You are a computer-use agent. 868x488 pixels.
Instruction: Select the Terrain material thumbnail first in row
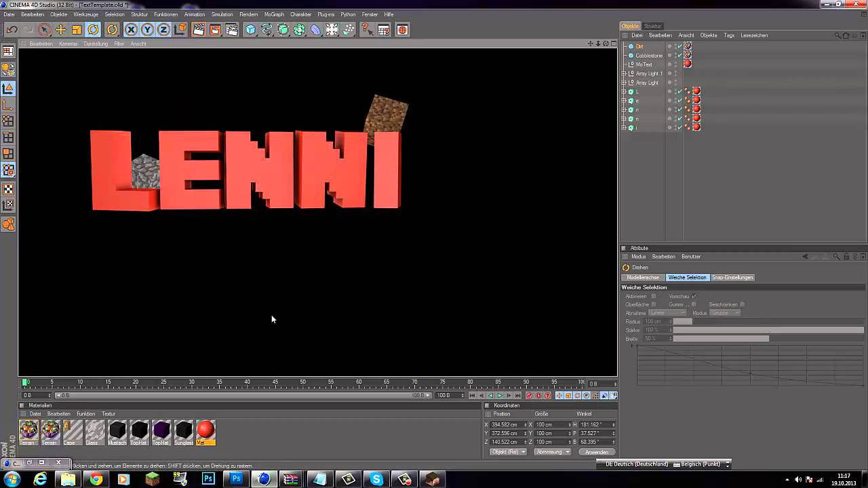coord(29,432)
